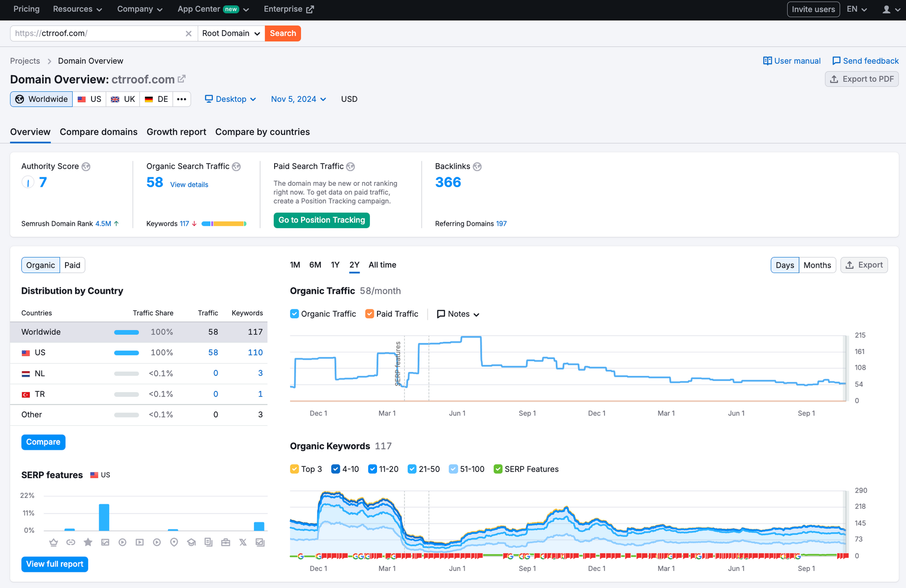Open the user account icon menu
The height and width of the screenshot is (588, 906).
890,9
